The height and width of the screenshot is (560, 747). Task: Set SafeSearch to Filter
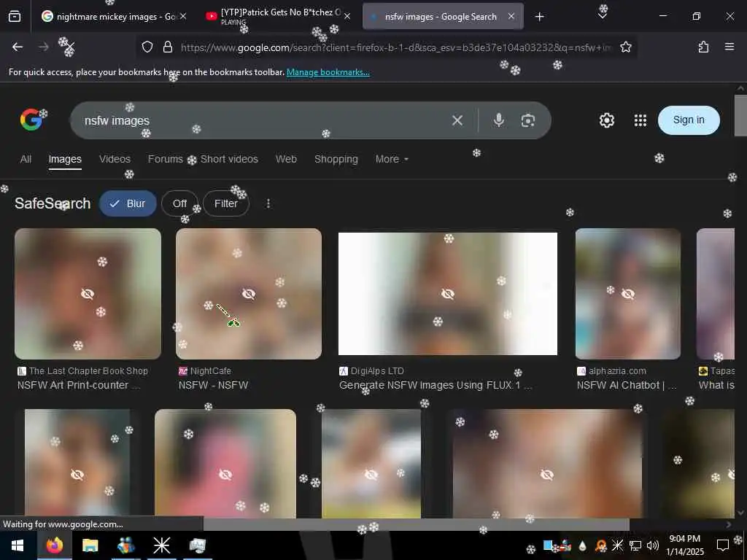[x=226, y=203]
